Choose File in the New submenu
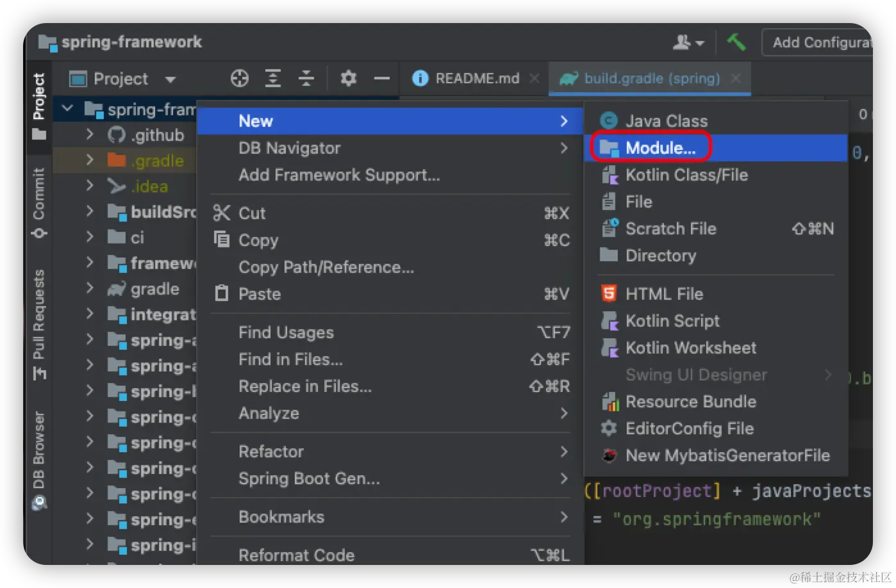 pos(716,202)
